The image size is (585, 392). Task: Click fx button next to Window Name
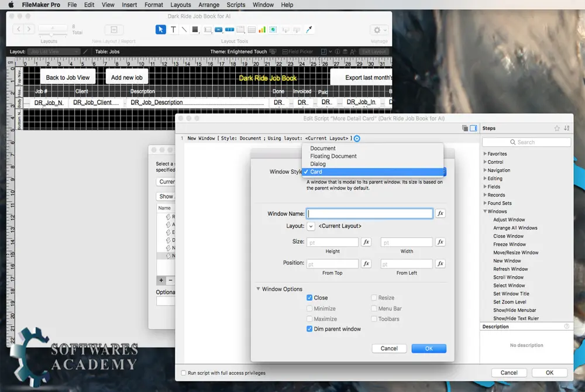coord(441,214)
